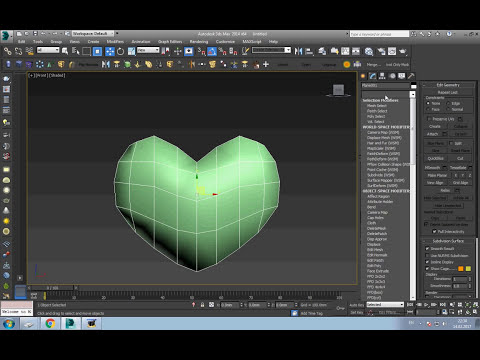Switch to the Motion command panel tab
The width and height of the screenshot is (480, 360).
click(392, 76)
